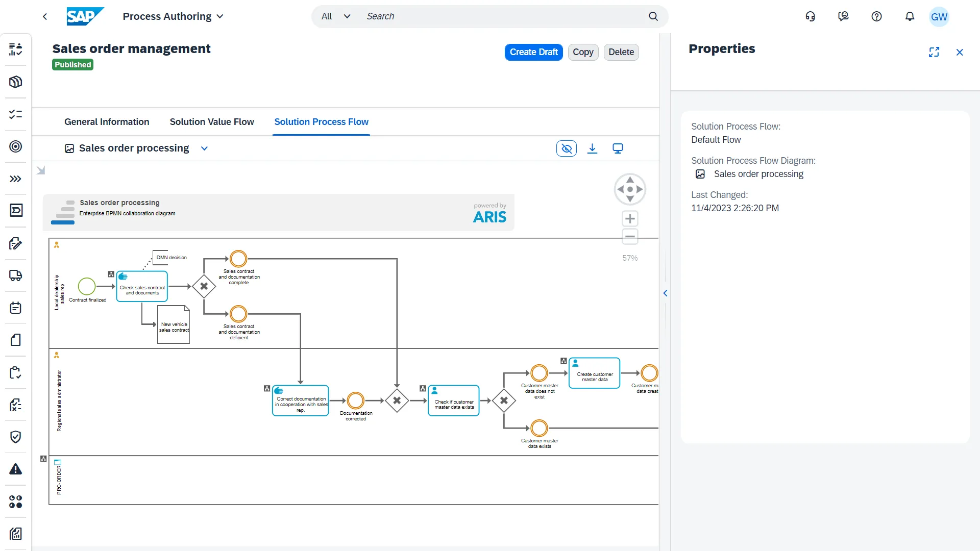The height and width of the screenshot is (551, 980).
Task: Open the SAP logo home link
Action: click(x=85, y=16)
